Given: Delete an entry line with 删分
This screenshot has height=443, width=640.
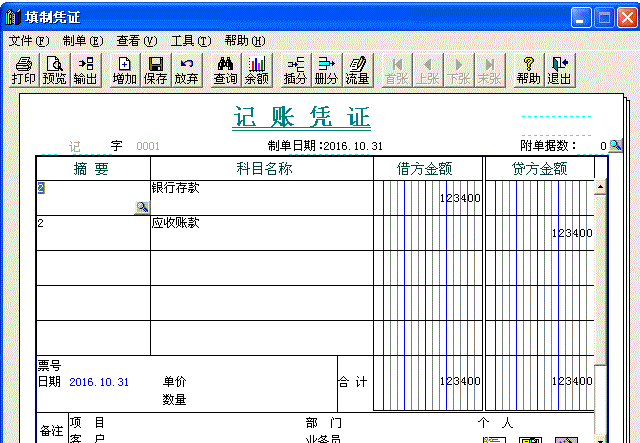Looking at the screenshot, I should click(326, 70).
